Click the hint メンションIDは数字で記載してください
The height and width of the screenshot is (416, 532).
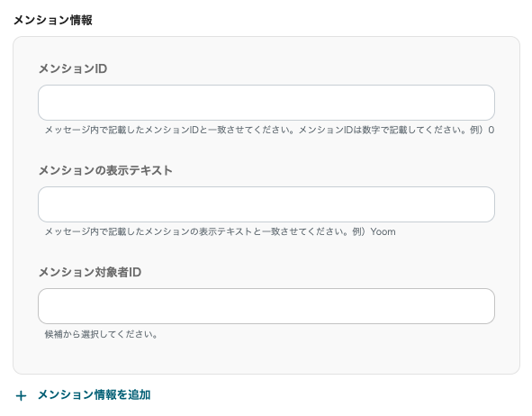click(383, 130)
